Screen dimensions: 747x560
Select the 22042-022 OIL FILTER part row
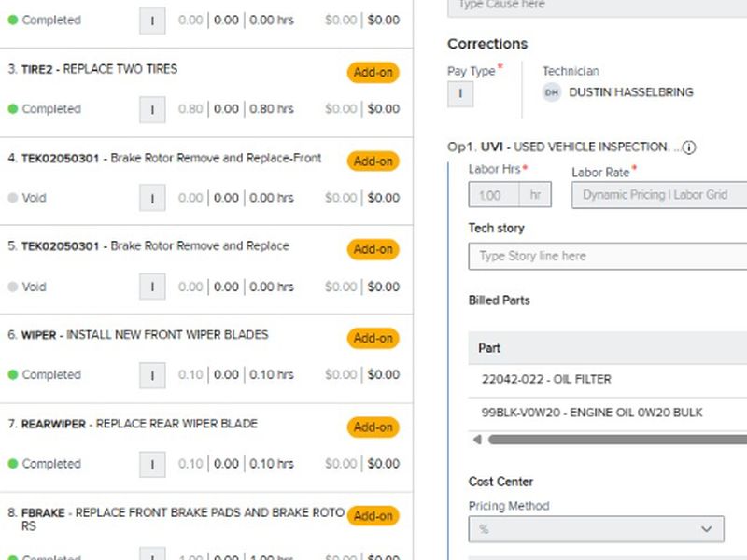coord(607,380)
